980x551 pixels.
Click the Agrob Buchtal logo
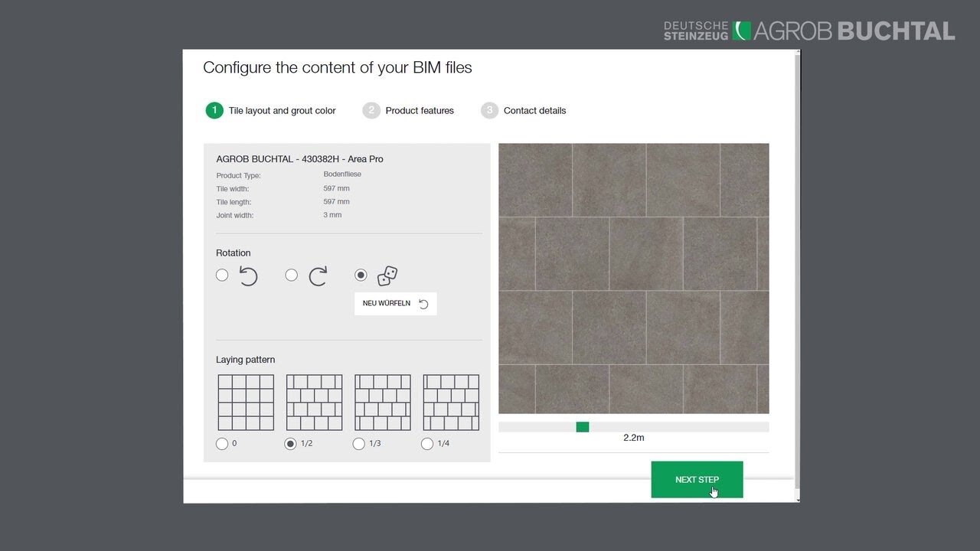(x=809, y=31)
